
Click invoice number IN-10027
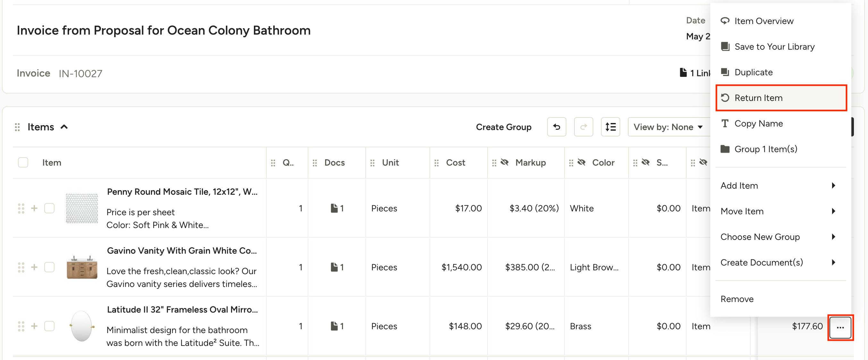click(x=80, y=73)
